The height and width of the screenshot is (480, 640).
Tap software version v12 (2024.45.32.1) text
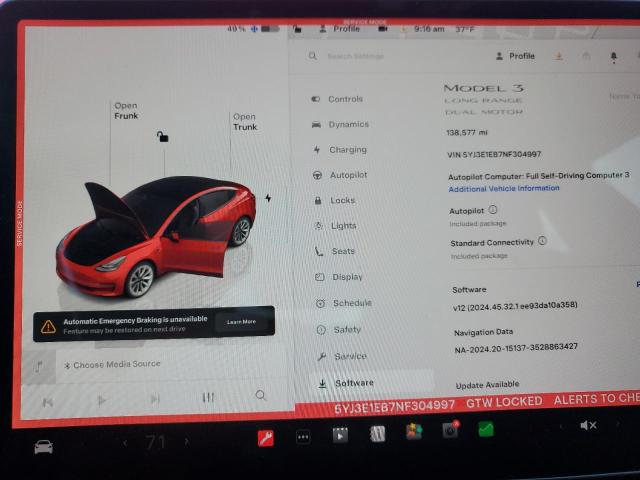tap(515, 306)
